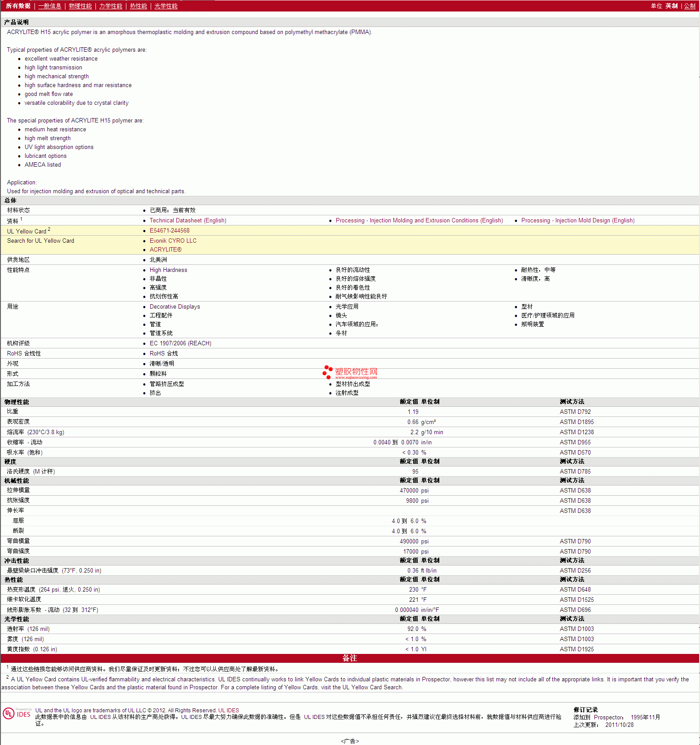Open UL Yellow Card E54671-244568

[x=169, y=230]
